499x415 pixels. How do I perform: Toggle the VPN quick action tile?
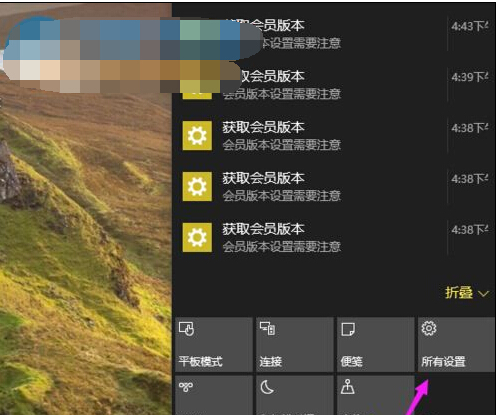[x=214, y=395]
